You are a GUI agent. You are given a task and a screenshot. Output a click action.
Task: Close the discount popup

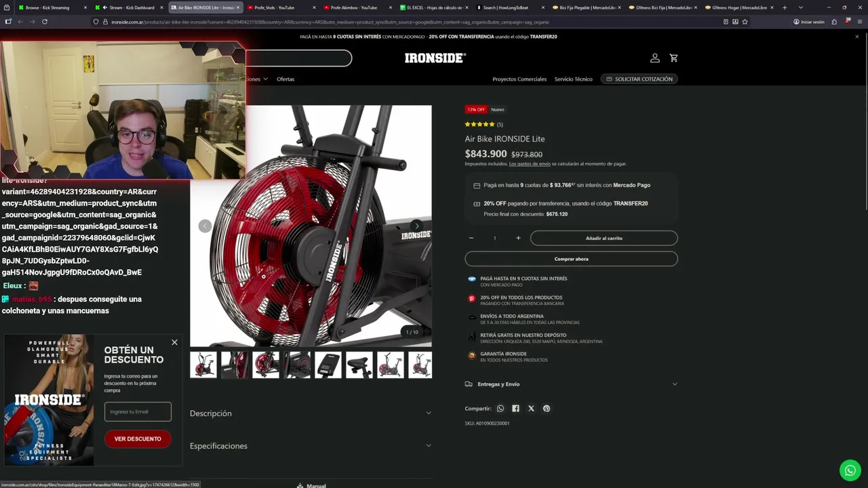[x=174, y=342]
